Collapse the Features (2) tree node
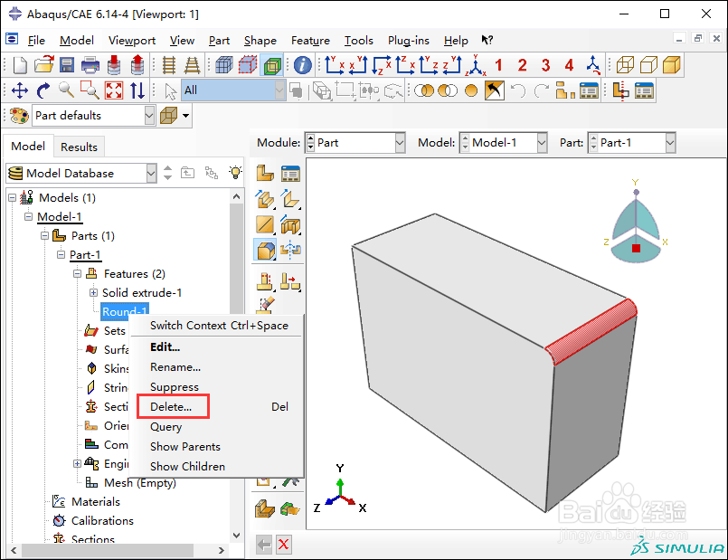 pos(77,273)
